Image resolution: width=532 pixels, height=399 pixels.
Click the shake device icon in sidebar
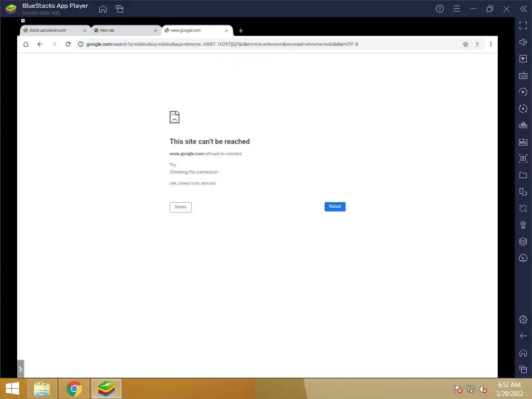pos(523,208)
